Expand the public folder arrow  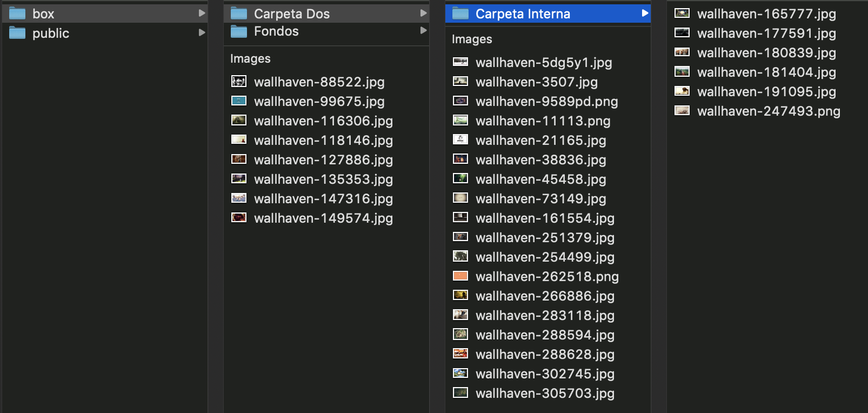[202, 32]
